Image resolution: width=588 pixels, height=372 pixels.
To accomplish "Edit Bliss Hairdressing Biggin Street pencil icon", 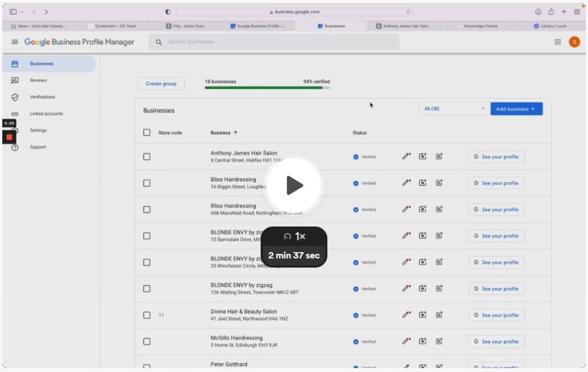I will tap(406, 183).
